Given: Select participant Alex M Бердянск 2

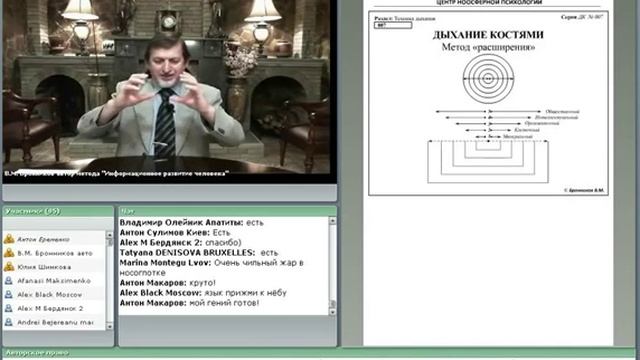Looking at the screenshot, I should [54, 308].
